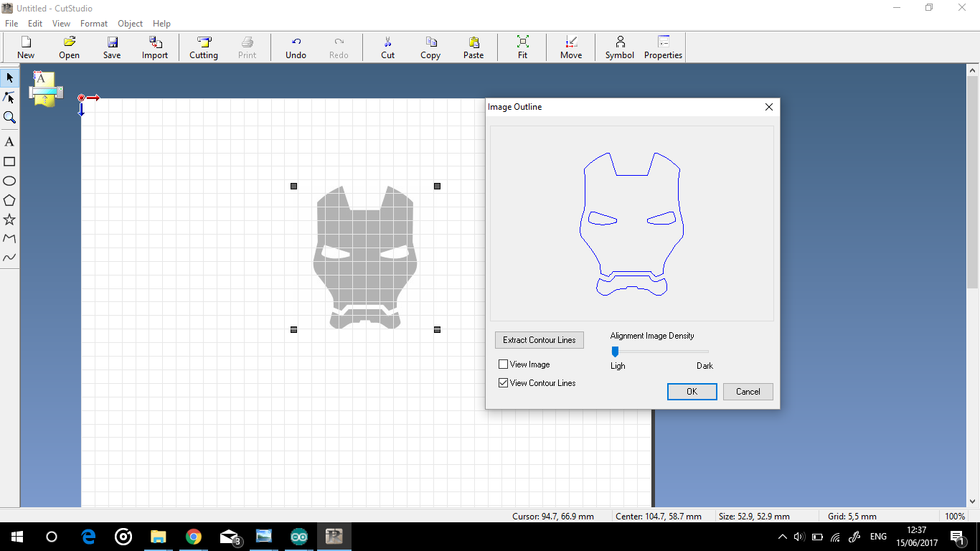Fit view using the Fit icon
This screenshot has width=980, height=551.
coord(522,47)
